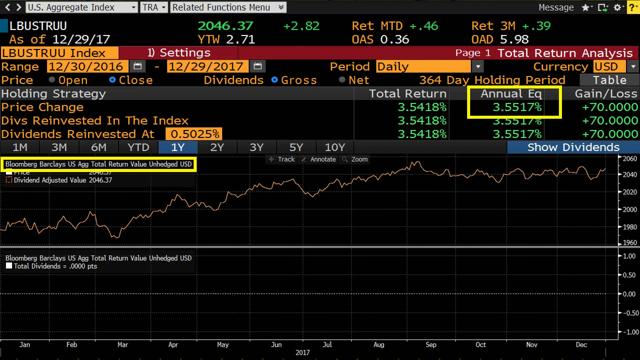Select the Net dividends radio button
The height and width of the screenshot is (360, 640).
point(342,80)
